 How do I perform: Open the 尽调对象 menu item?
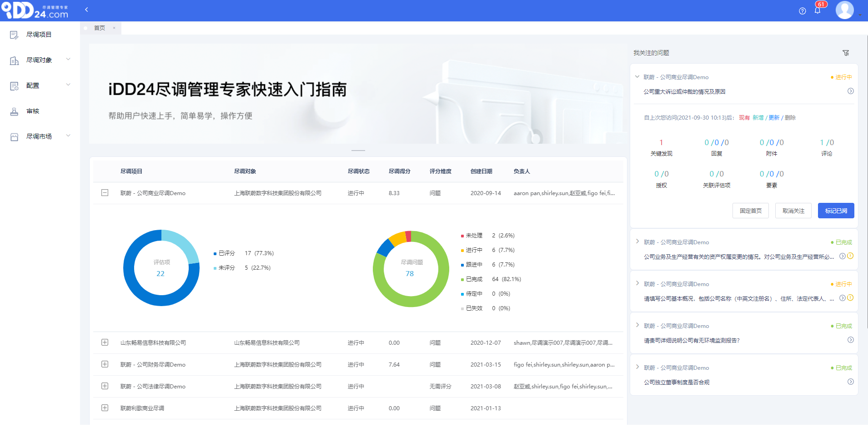point(40,60)
